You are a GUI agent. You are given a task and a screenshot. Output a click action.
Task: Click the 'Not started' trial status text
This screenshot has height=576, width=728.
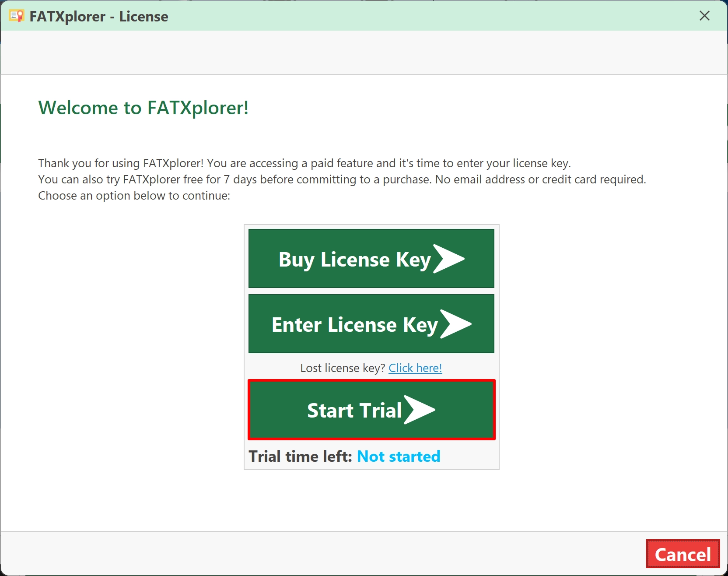click(399, 457)
